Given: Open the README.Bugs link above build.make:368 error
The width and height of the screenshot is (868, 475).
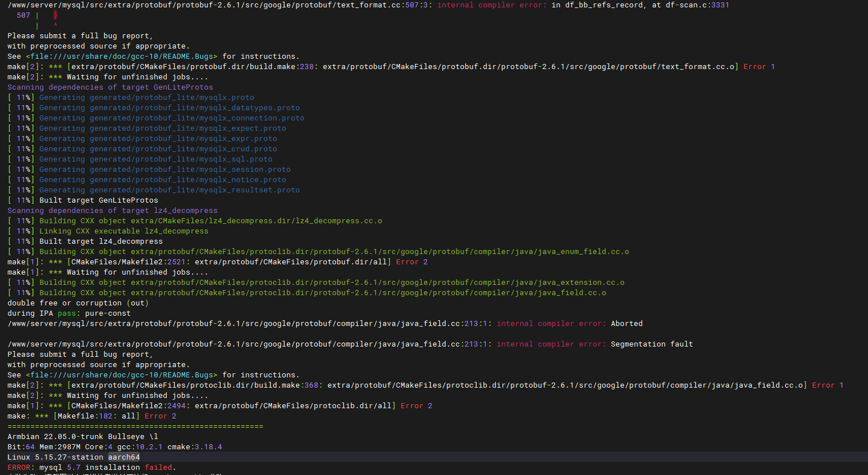Looking at the screenshot, I should (122, 375).
